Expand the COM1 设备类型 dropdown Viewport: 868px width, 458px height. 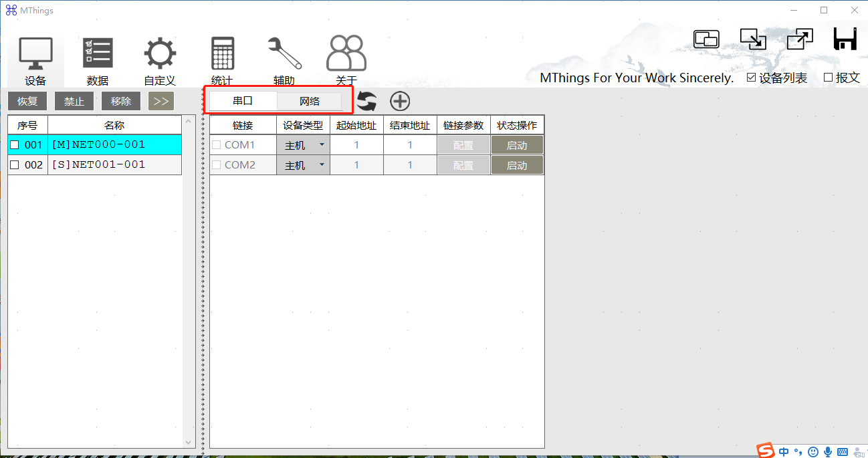(322, 145)
